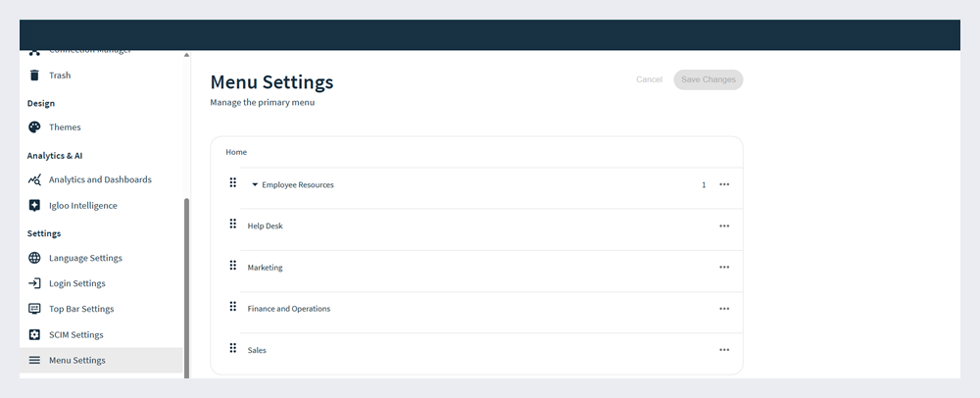This screenshot has width=980, height=398.
Task: Select the Home menu entry
Action: pyautogui.click(x=236, y=152)
